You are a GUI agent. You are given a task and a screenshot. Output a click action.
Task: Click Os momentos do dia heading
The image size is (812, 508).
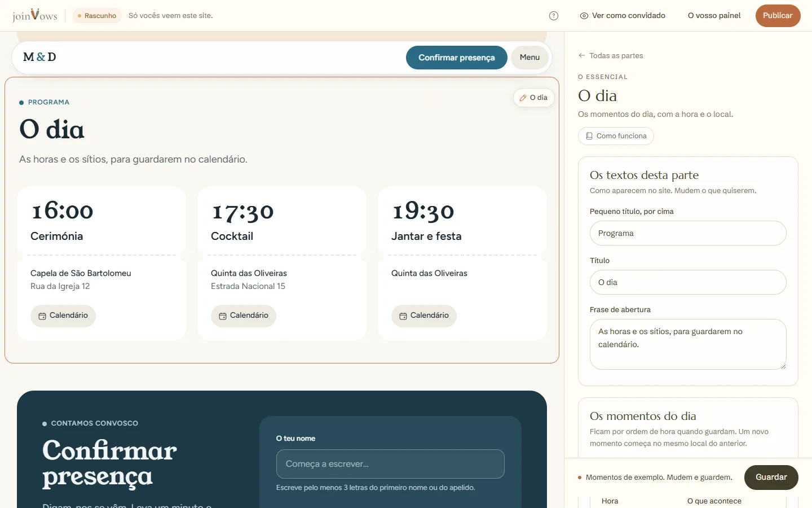pos(643,416)
